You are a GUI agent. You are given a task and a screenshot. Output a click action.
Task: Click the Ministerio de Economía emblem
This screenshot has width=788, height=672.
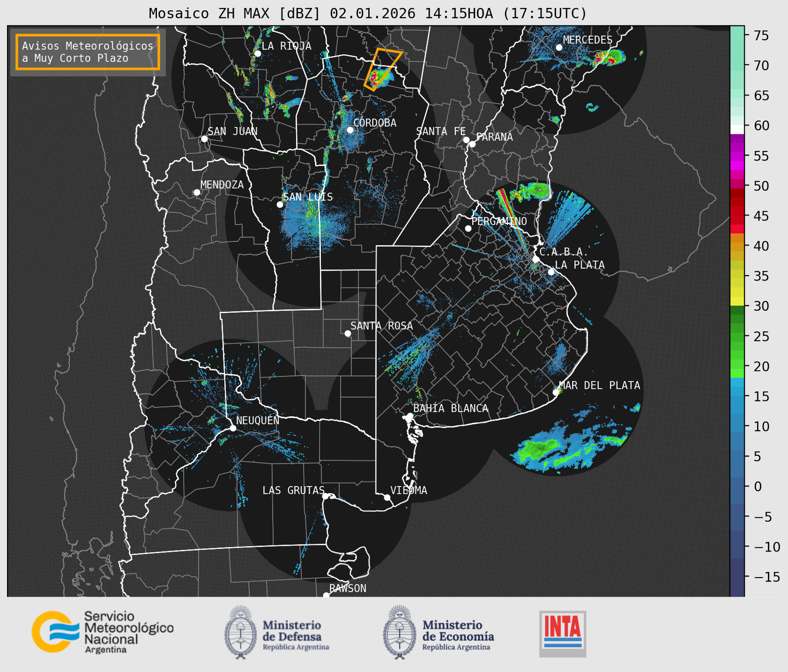[x=399, y=632]
